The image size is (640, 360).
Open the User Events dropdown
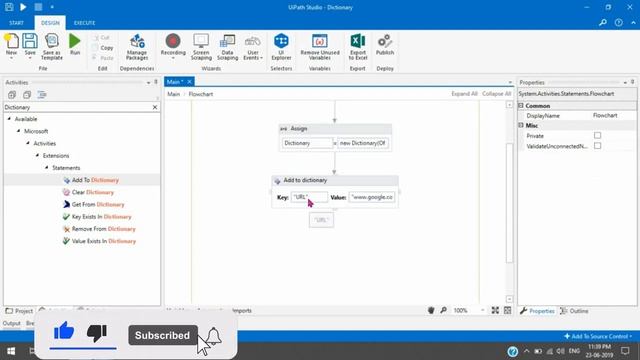253,47
